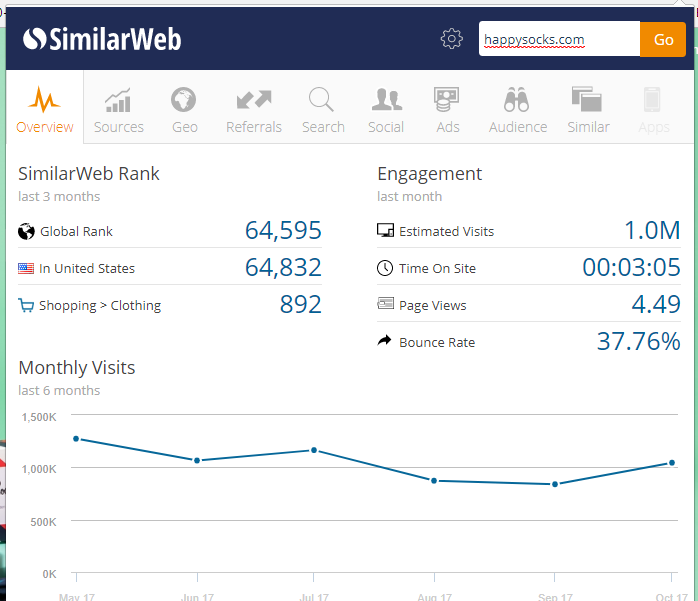The width and height of the screenshot is (698, 601).
Task: Open the Audience binoculars icon
Action: click(517, 100)
